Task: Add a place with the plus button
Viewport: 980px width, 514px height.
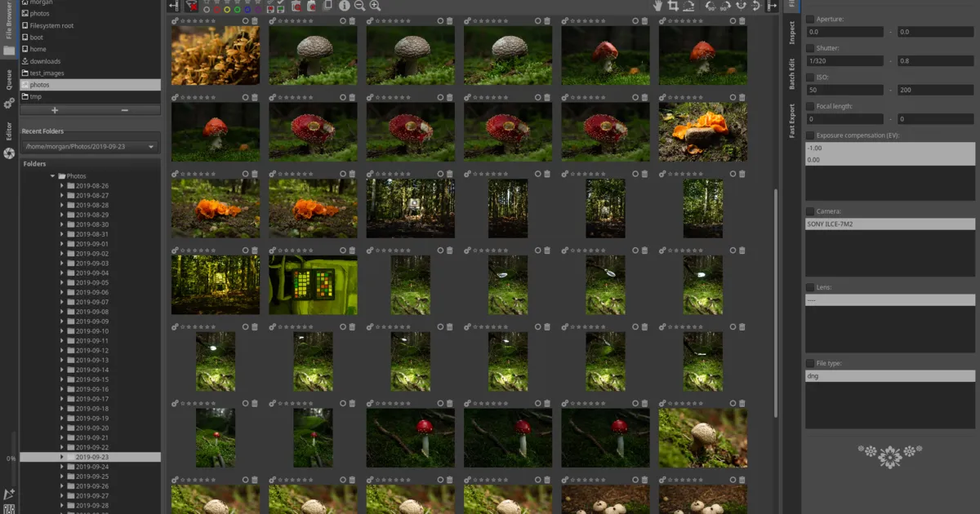Action: coord(55,109)
